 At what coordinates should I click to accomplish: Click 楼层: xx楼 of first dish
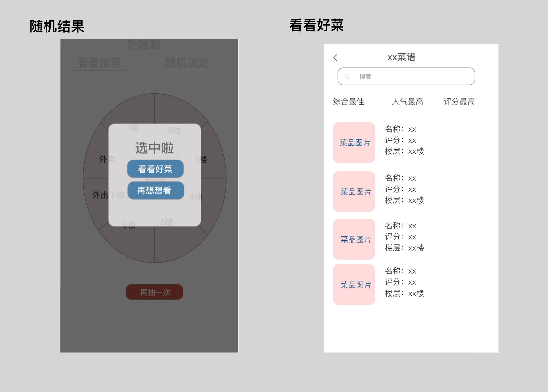404,151
